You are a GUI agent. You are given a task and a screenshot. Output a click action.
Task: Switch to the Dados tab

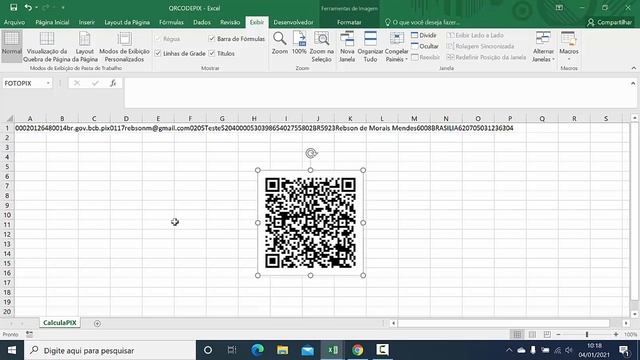[x=202, y=22]
